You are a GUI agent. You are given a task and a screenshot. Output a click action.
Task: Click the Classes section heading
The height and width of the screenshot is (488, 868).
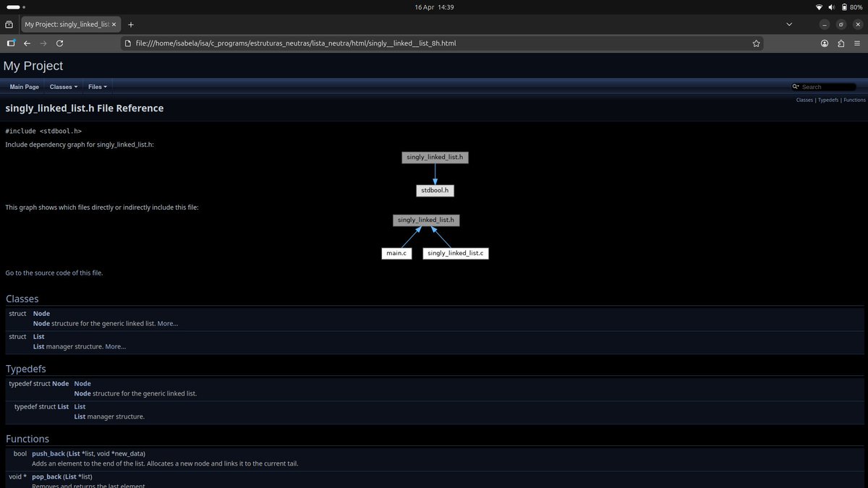22,299
